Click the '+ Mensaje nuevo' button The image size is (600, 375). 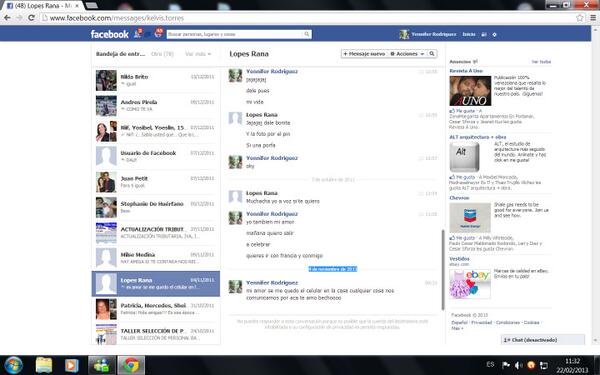tap(364, 54)
